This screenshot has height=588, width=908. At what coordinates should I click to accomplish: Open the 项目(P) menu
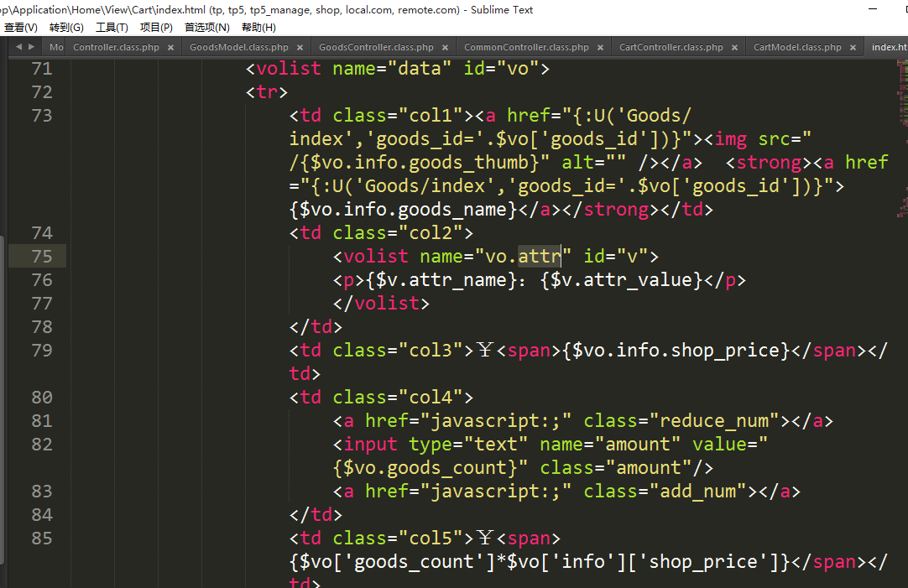tap(156, 28)
